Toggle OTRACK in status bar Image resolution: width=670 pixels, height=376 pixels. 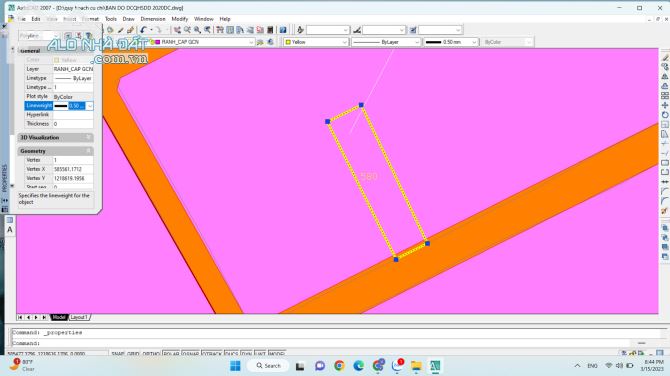click(212, 354)
